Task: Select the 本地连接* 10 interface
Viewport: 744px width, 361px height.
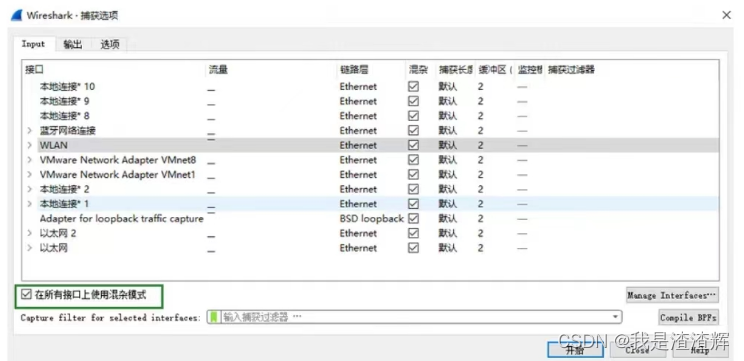Action: tap(67, 86)
